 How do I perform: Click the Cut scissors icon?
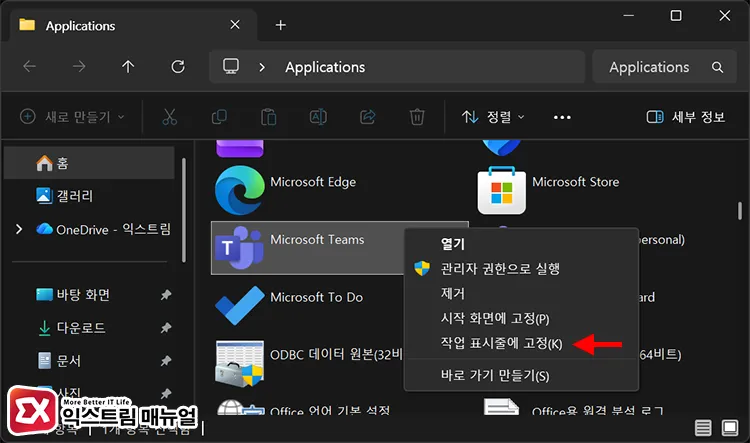coord(169,117)
